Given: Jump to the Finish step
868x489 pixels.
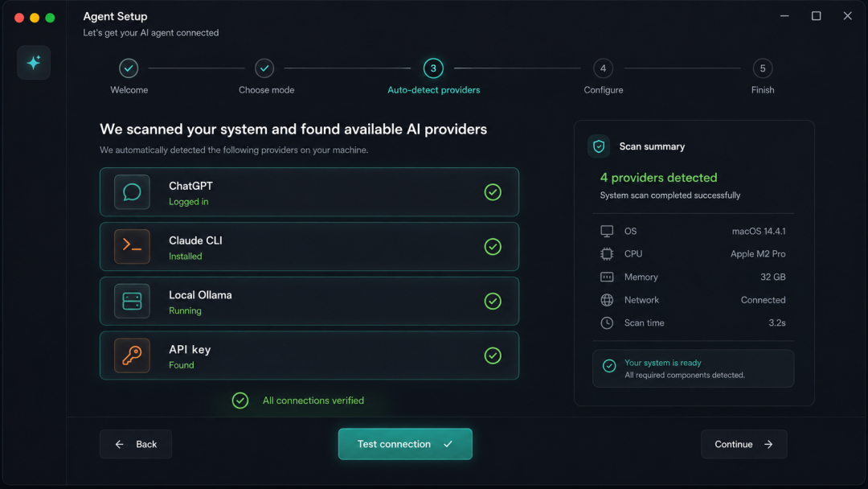Looking at the screenshot, I should 763,68.
